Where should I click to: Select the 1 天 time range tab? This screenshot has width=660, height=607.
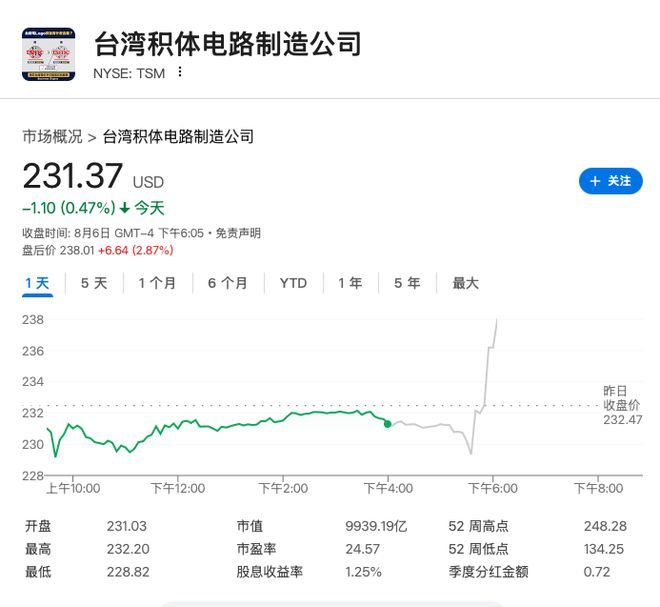37,283
